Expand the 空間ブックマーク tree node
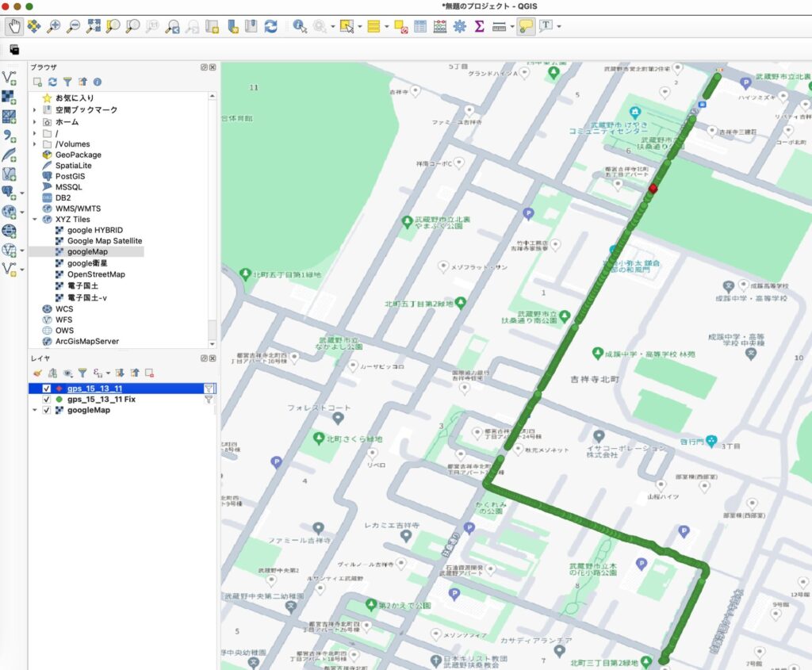 (x=35, y=109)
